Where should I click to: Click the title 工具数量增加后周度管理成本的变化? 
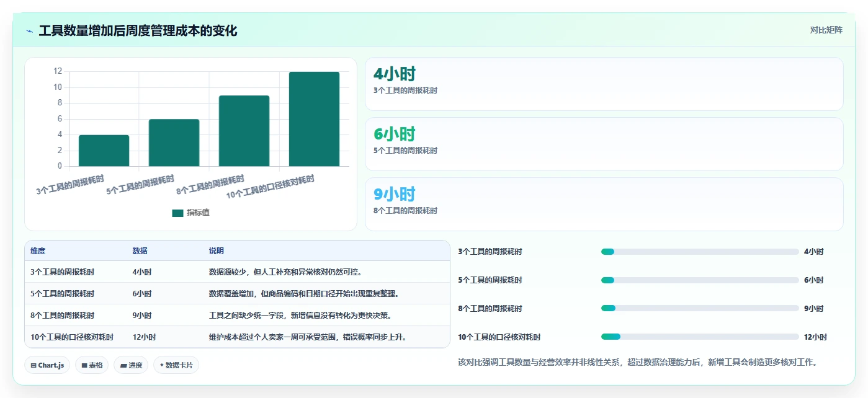click(x=138, y=30)
